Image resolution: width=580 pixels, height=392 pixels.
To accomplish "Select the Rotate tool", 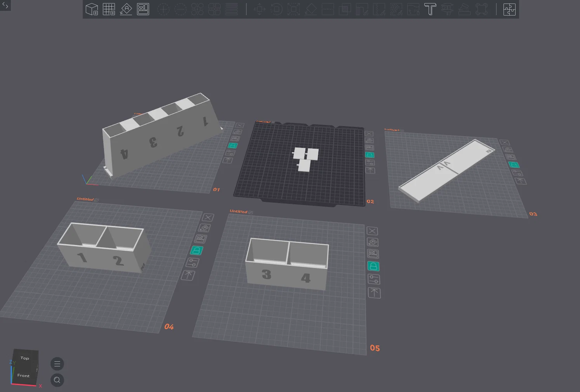I will (276, 9).
